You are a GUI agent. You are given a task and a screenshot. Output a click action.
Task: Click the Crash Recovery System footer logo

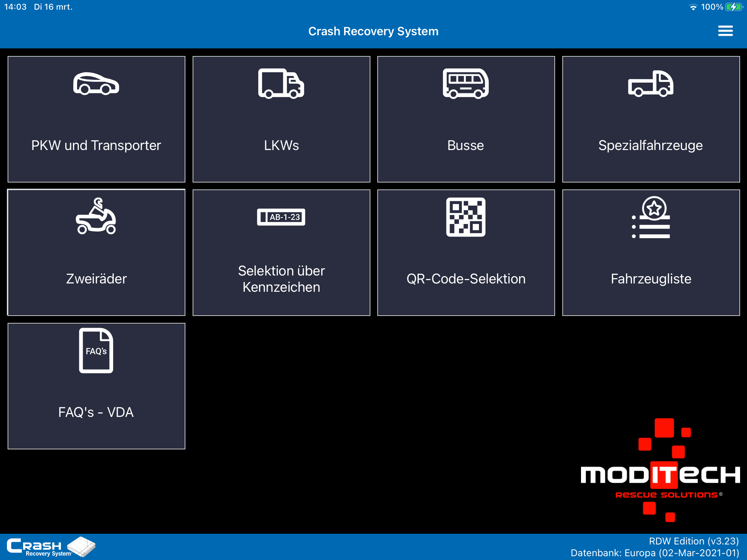(x=51, y=547)
